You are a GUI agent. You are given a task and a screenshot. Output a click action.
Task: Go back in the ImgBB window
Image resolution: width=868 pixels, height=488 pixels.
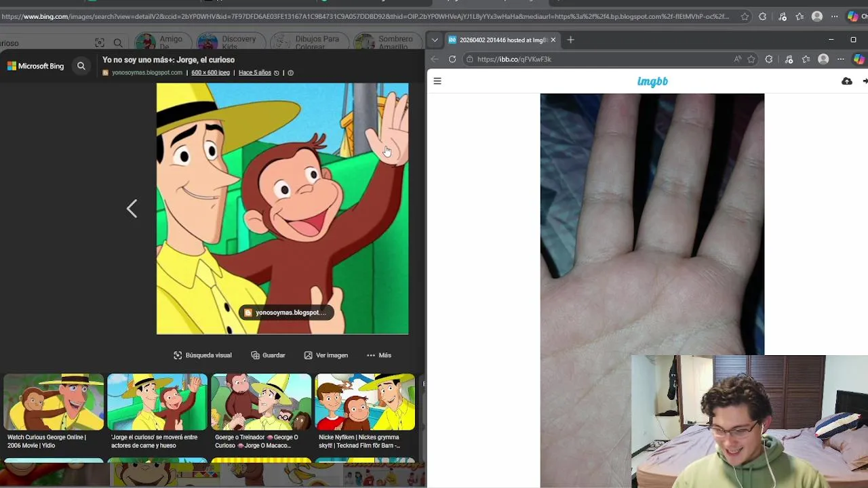(x=435, y=59)
